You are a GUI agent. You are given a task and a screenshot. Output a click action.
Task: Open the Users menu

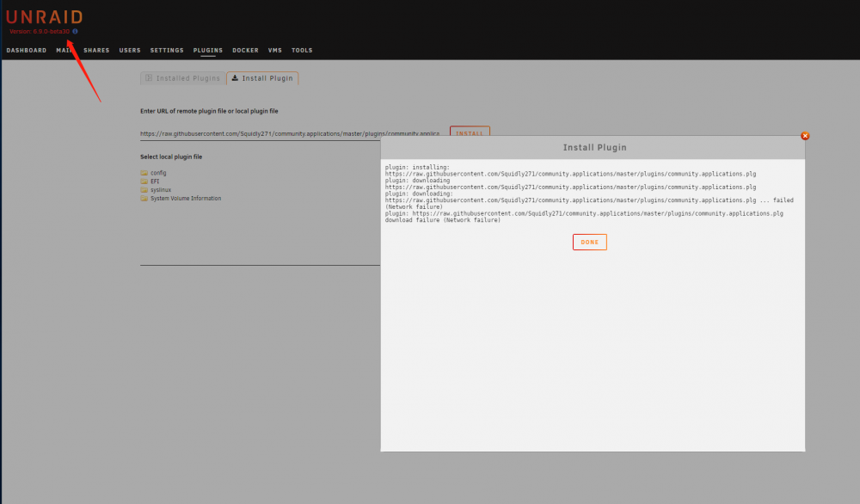coord(130,51)
